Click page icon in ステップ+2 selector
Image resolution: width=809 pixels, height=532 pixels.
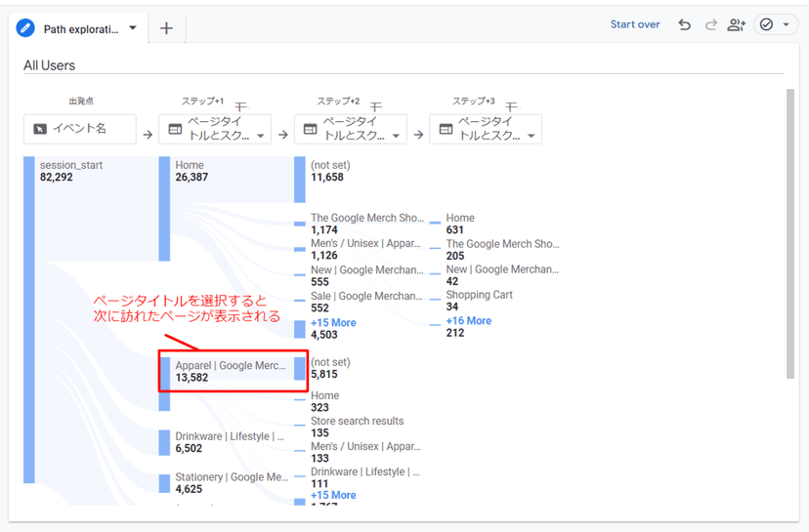tap(311, 129)
